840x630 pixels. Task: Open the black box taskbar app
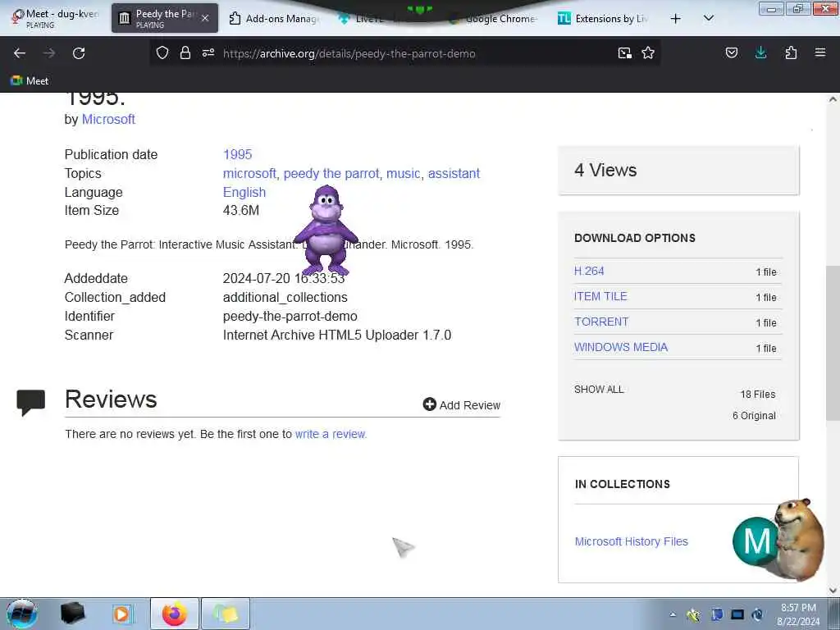[x=72, y=614]
